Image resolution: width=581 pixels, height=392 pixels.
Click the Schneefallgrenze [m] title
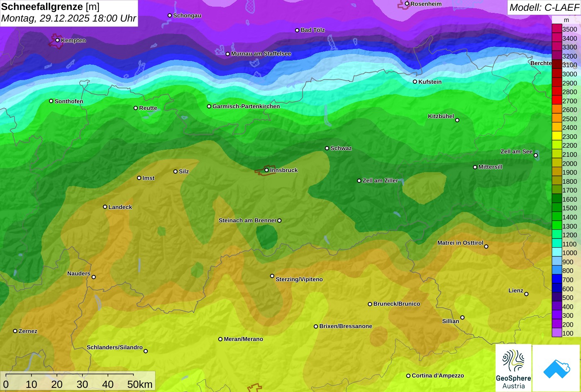click(x=50, y=7)
